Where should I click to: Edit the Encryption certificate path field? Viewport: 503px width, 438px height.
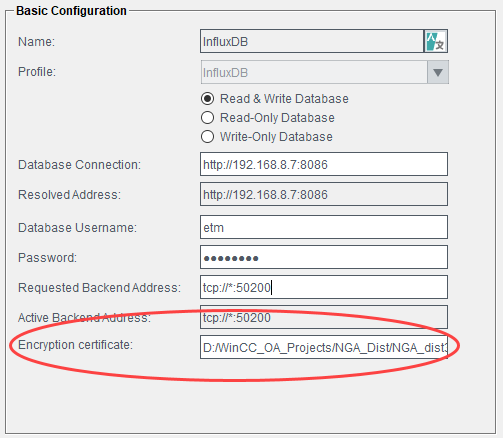(x=324, y=347)
